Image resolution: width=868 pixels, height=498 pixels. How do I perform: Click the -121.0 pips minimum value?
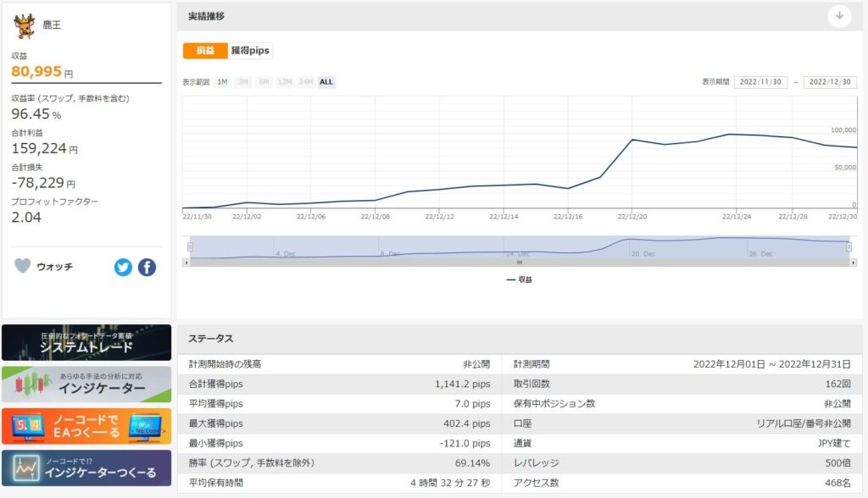pos(465,443)
